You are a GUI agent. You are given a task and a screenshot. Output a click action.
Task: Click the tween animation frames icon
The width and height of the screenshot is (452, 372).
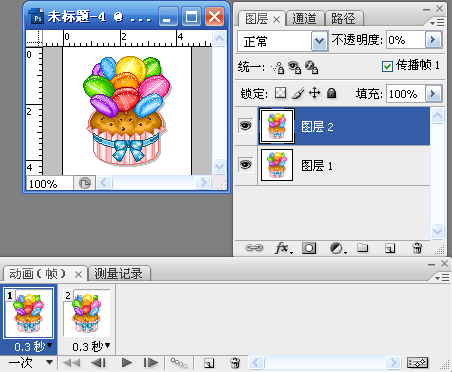179,363
